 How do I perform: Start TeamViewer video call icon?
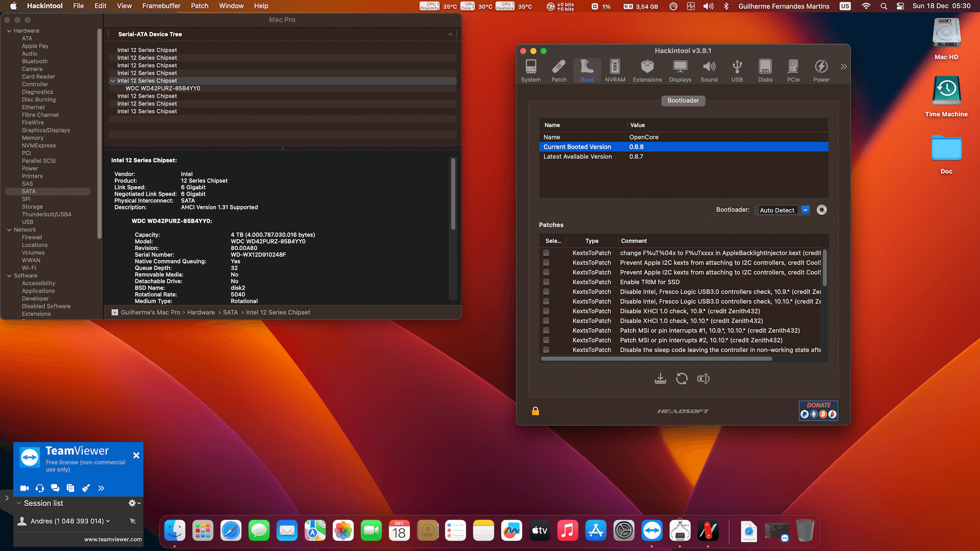pos(24,488)
